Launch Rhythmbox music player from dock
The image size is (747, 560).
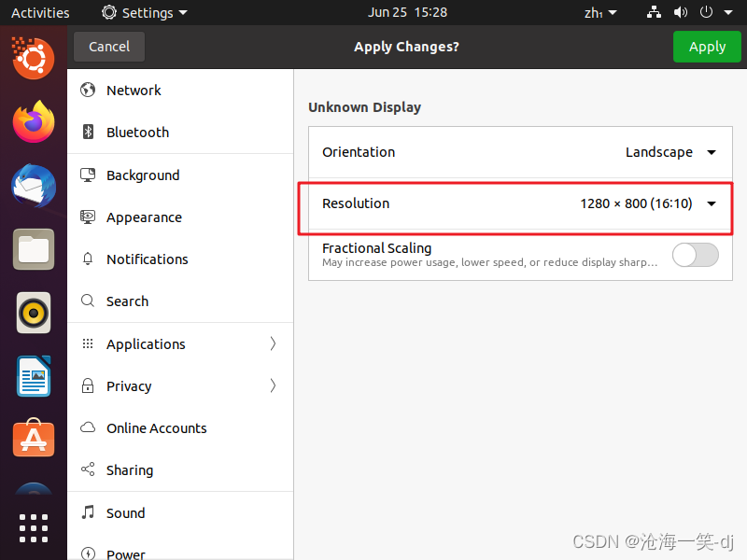[34, 313]
